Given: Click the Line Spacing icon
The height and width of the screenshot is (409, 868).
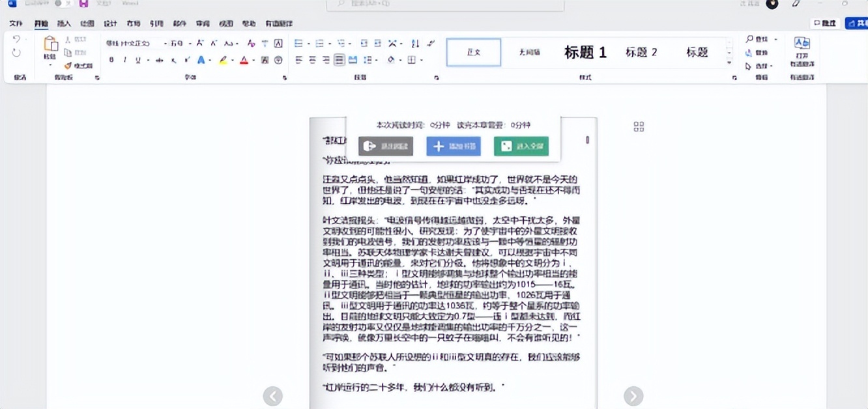Looking at the screenshot, I should [x=368, y=60].
